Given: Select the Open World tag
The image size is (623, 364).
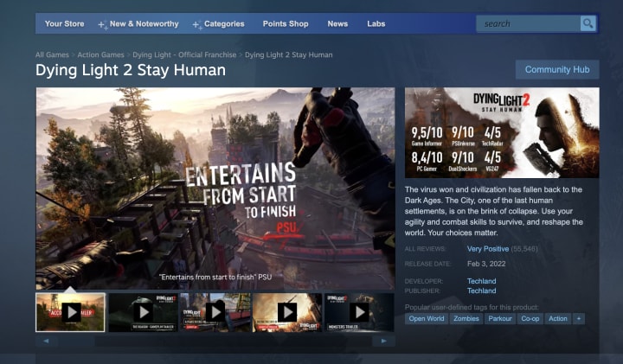Looking at the screenshot, I should point(427,318).
